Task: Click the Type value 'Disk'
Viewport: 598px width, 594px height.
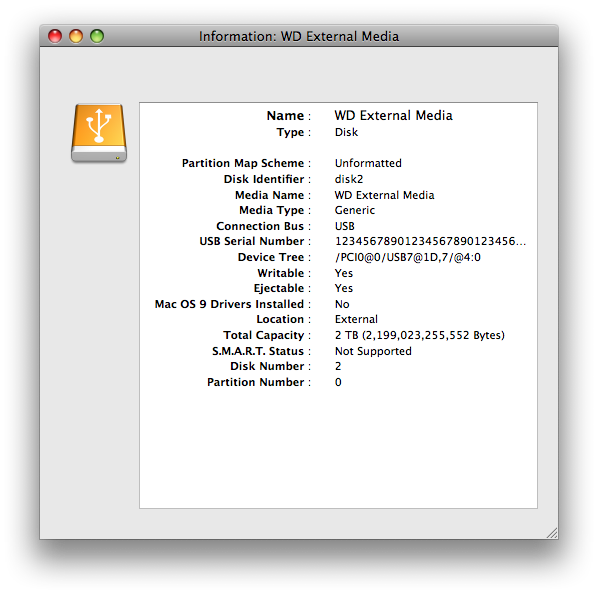Action: [346, 132]
